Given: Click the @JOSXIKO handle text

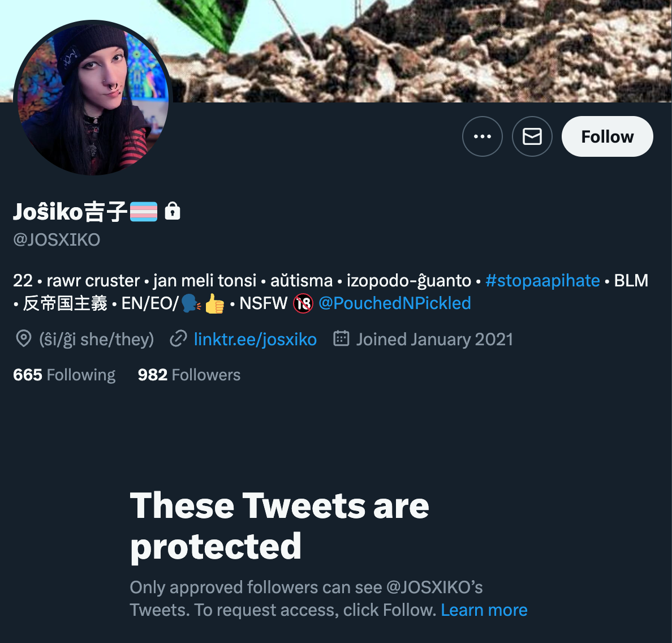Looking at the screenshot, I should point(57,240).
